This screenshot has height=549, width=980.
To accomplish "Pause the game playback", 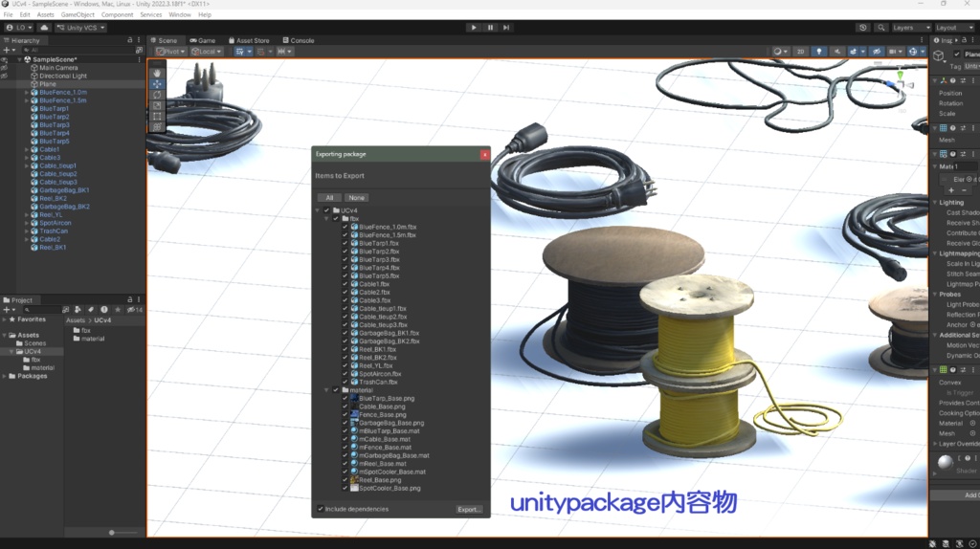I will [490, 28].
